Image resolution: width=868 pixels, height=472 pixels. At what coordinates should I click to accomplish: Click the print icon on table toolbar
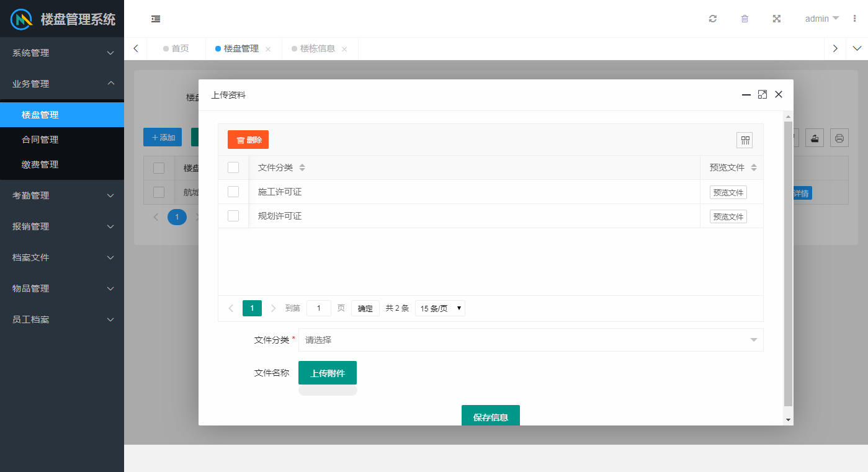point(839,138)
